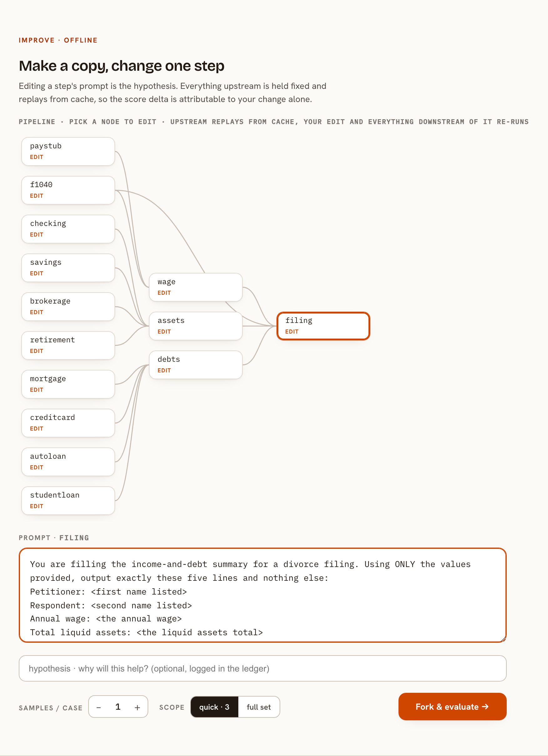The height and width of the screenshot is (756, 548).
Task: Choose the quick · 3 scope option
Action: point(214,707)
